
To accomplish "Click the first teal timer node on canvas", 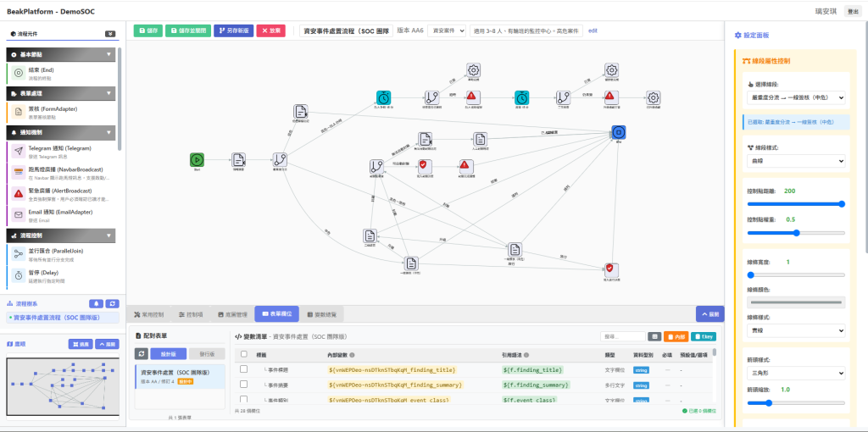I will (384, 98).
